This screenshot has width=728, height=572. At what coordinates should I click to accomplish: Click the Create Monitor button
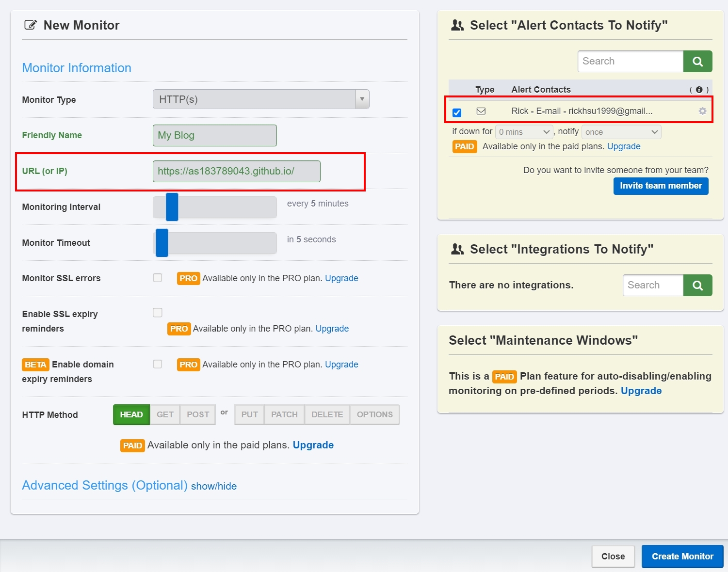682,556
